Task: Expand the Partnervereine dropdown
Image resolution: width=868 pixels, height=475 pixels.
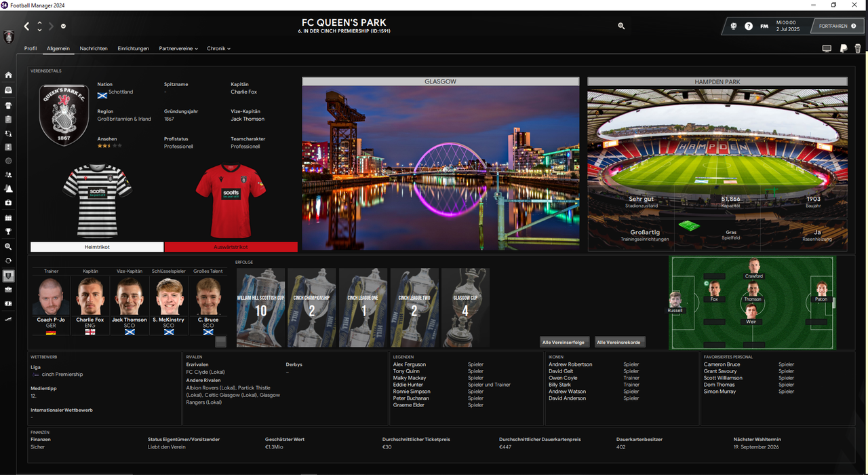Action: [x=178, y=49]
